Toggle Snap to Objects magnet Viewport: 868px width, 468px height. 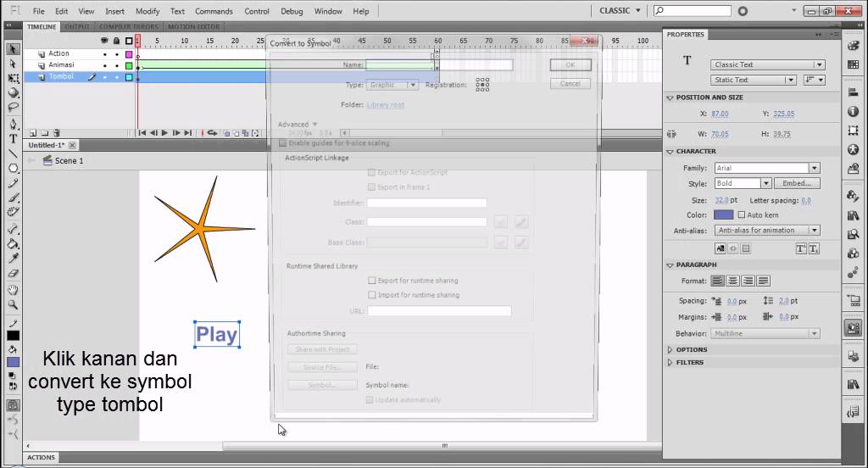13,405
